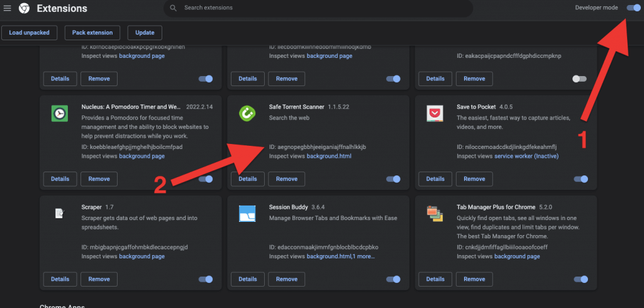Click the Scraper extension icon

click(60, 214)
